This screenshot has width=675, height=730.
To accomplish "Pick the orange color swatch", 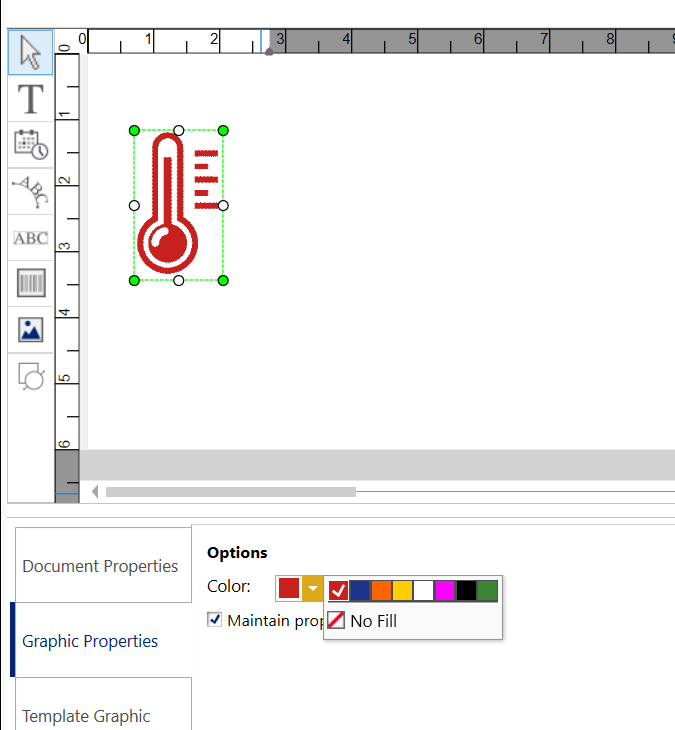I will coord(381,591).
